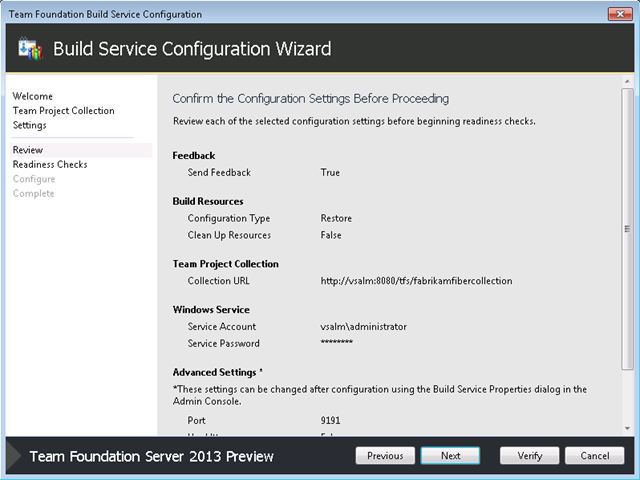Go back with the Previous button
640x480 pixels.
click(385, 456)
